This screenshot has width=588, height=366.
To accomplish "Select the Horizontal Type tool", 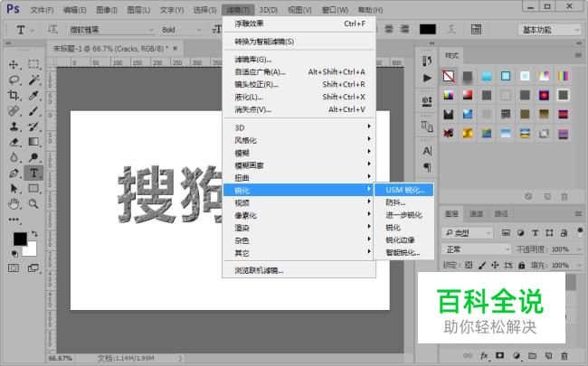I will click(33, 174).
